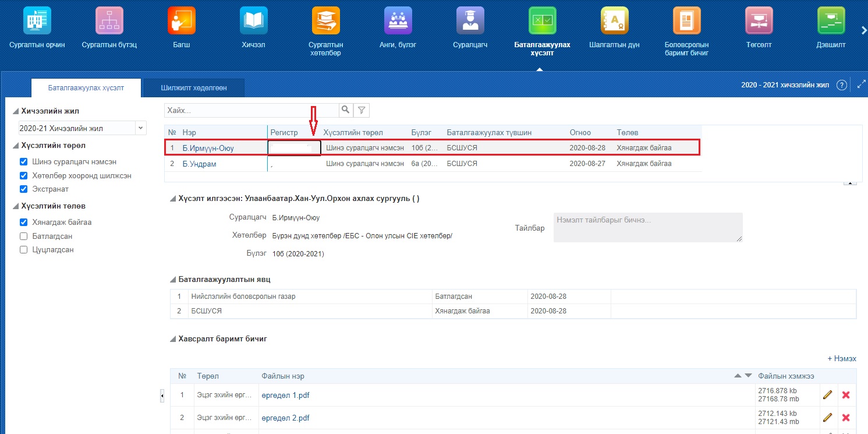The height and width of the screenshot is (434, 868).
Task: Collapse Хичээлийн жил filter section
Action: (15, 111)
